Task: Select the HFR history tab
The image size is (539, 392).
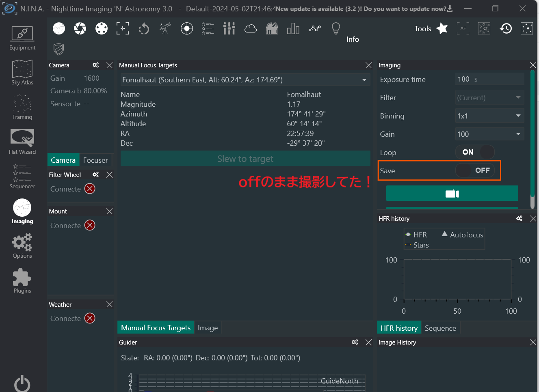Action: (399, 328)
